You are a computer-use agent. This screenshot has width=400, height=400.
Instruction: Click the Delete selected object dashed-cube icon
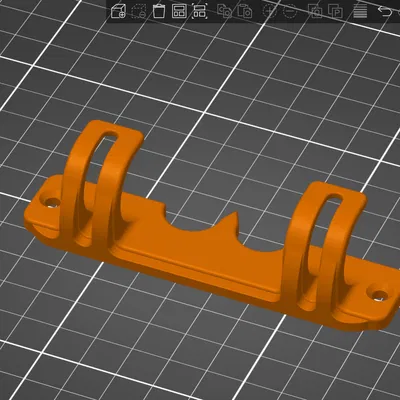tap(139, 11)
